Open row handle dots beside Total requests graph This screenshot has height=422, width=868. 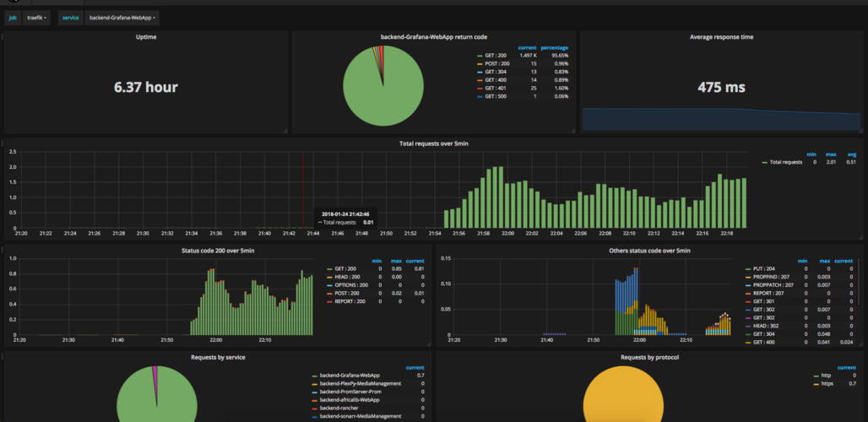click(3, 143)
